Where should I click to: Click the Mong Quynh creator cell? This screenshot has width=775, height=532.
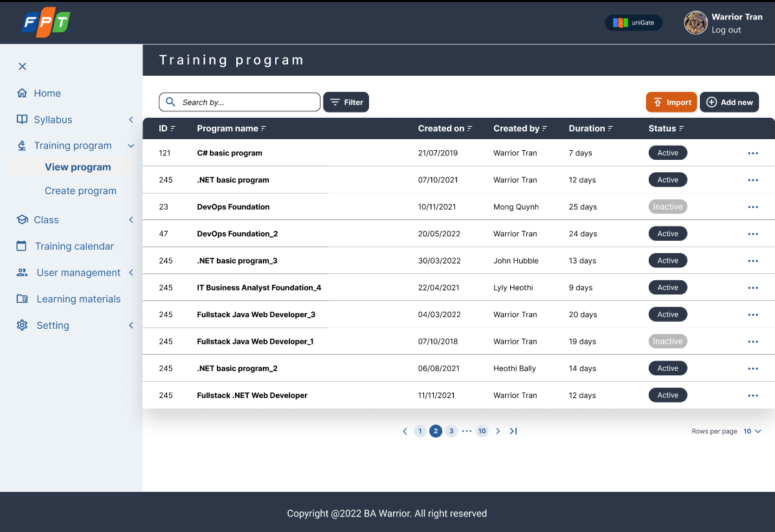516,207
